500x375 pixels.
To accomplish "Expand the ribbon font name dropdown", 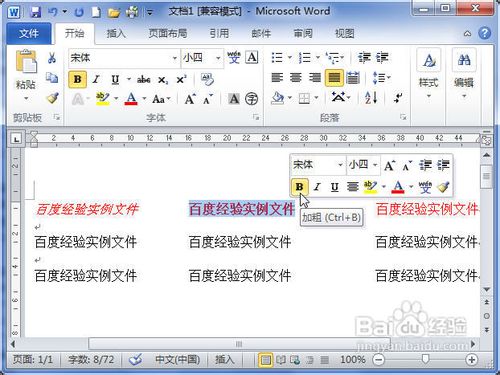I will tap(174, 58).
